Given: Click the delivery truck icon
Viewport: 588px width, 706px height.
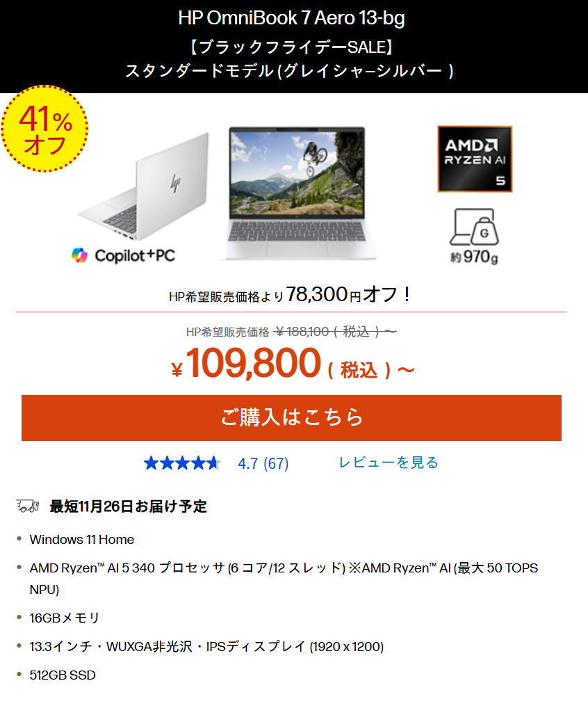Looking at the screenshot, I should pos(27,506).
